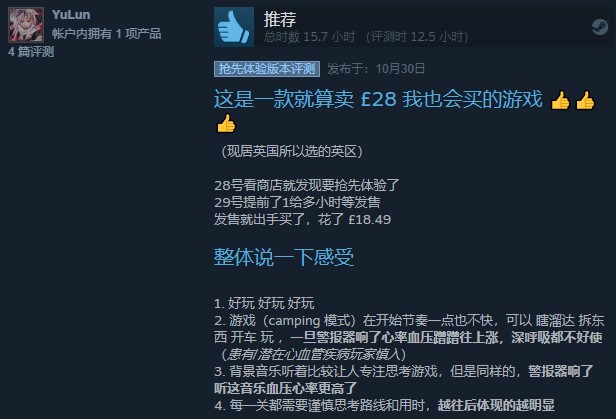Image resolution: width=616 pixels, height=419 pixels.
Task: Click the total playtime '总时数 15.7 小时' text
Action: click(310, 37)
